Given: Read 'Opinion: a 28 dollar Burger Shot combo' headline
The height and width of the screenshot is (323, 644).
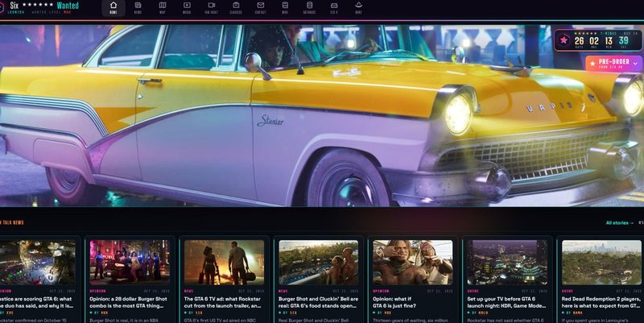Looking at the screenshot, I should click(129, 302).
